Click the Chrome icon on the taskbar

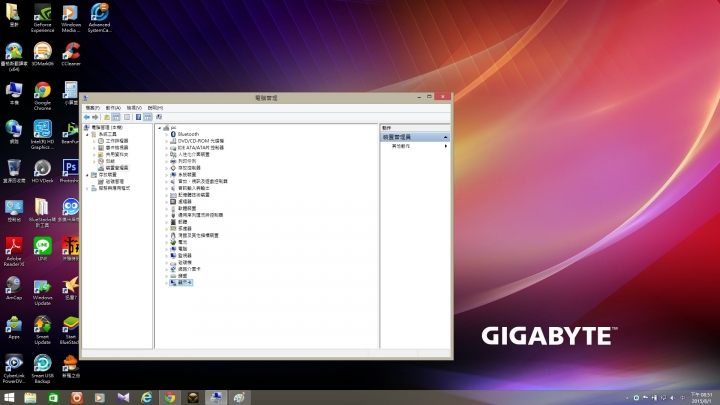tap(170, 398)
